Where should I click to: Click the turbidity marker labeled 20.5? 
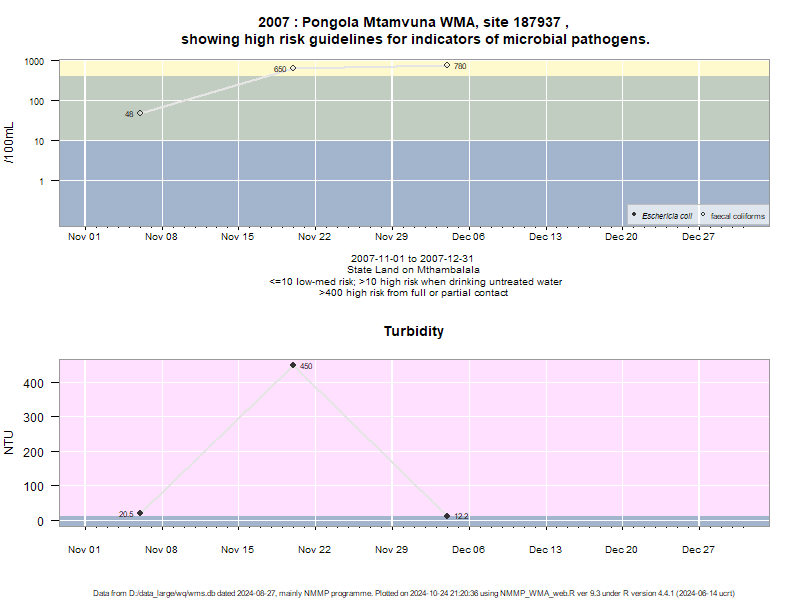[140, 513]
